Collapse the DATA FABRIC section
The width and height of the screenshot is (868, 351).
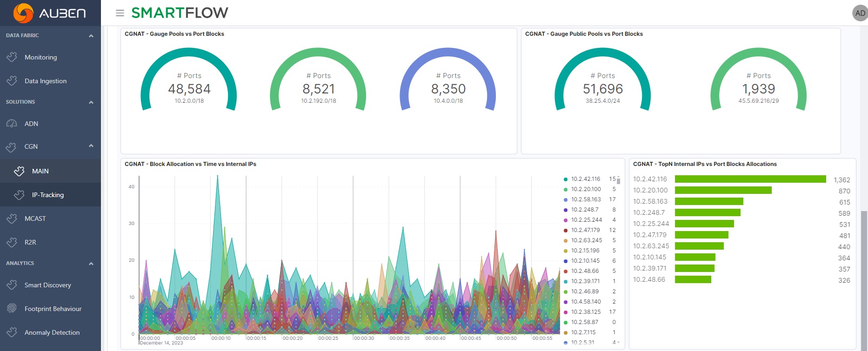click(91, 36)
